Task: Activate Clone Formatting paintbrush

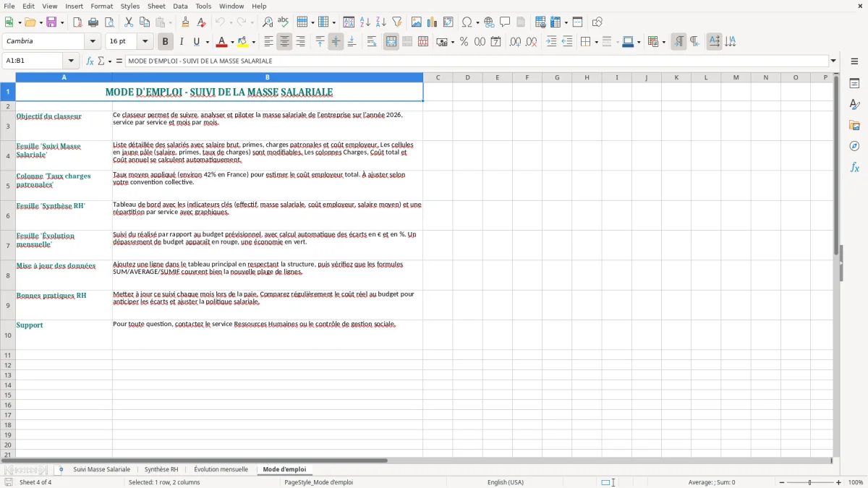Action: (x=186, y=22)
